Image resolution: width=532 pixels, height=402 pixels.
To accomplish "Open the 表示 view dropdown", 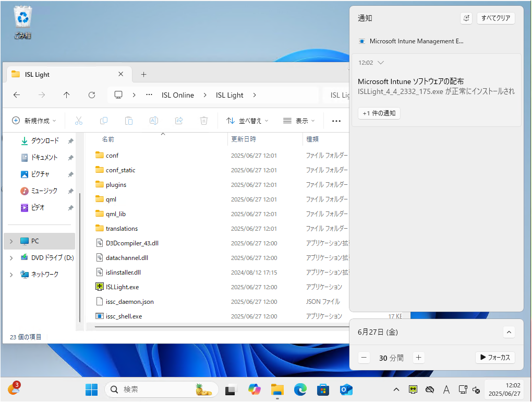I will pyautogui.click(x=299, y=121).
